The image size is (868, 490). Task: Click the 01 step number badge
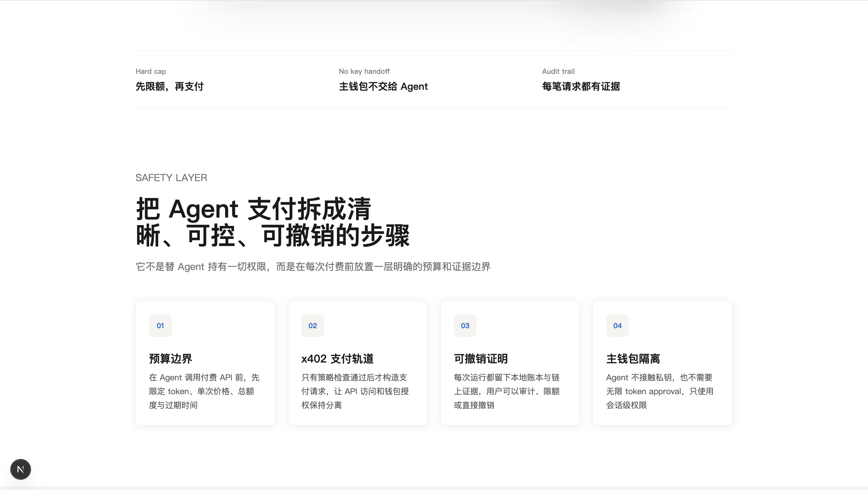click(x=160, y=325)
